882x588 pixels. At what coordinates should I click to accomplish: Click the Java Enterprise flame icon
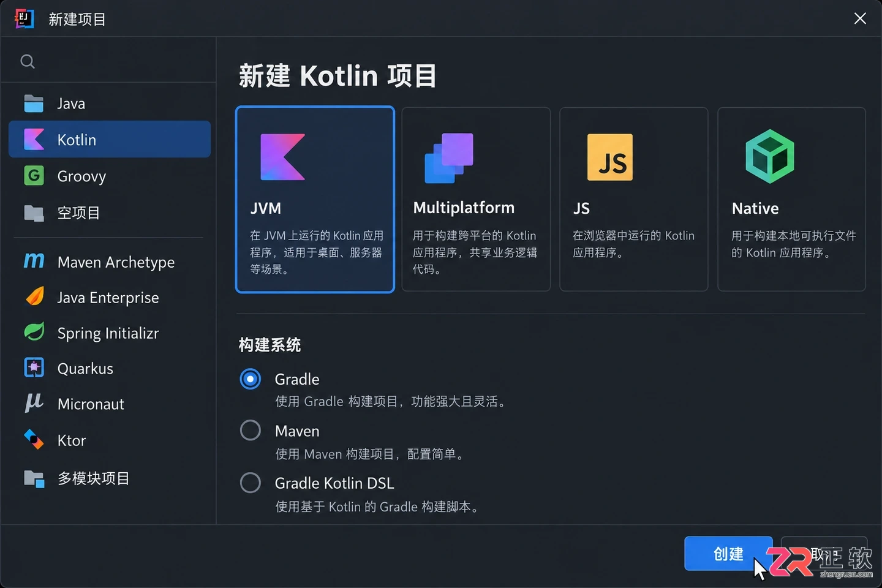tap(34, 296)
